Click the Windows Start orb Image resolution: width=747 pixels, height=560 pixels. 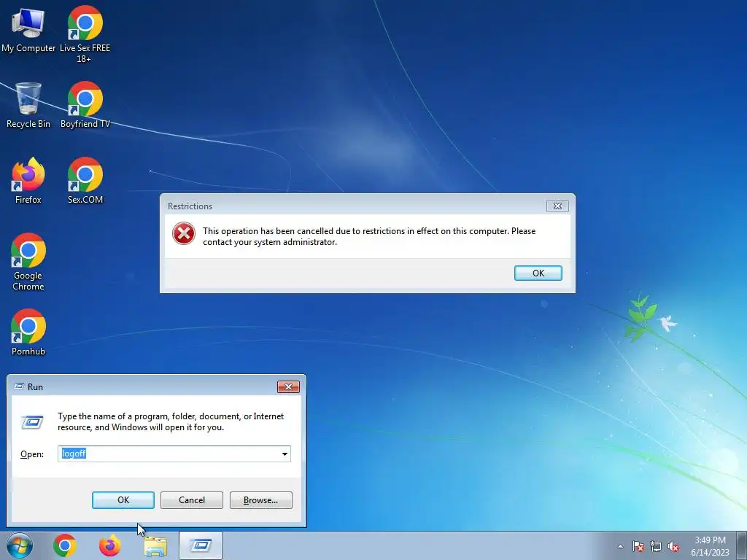tap(20, 545)
